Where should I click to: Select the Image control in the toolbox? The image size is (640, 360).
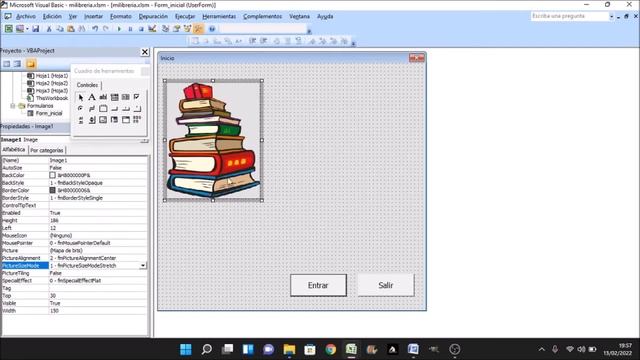(103, 120)
